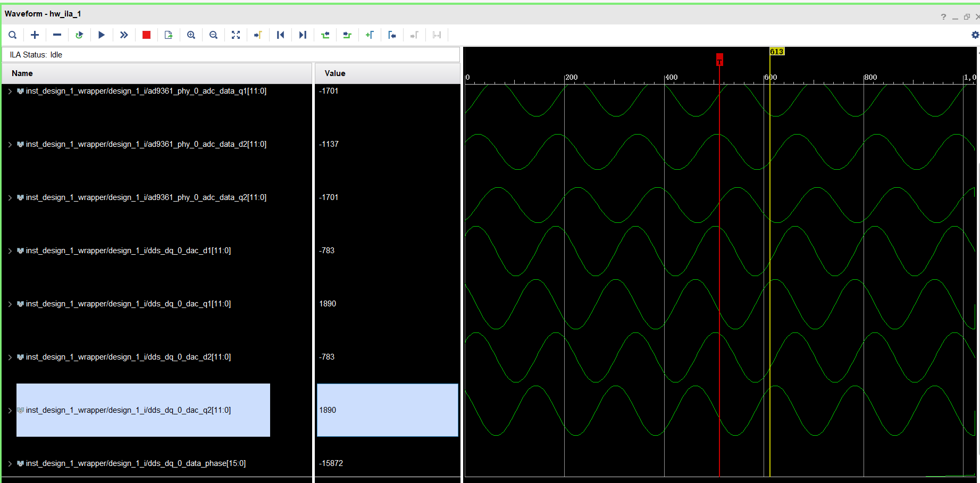The image size is (980, 483).
Task: Expand dds_dq_0_data_phase[15:0] bus
Action: pyautogui.click(x=10, y=464)
